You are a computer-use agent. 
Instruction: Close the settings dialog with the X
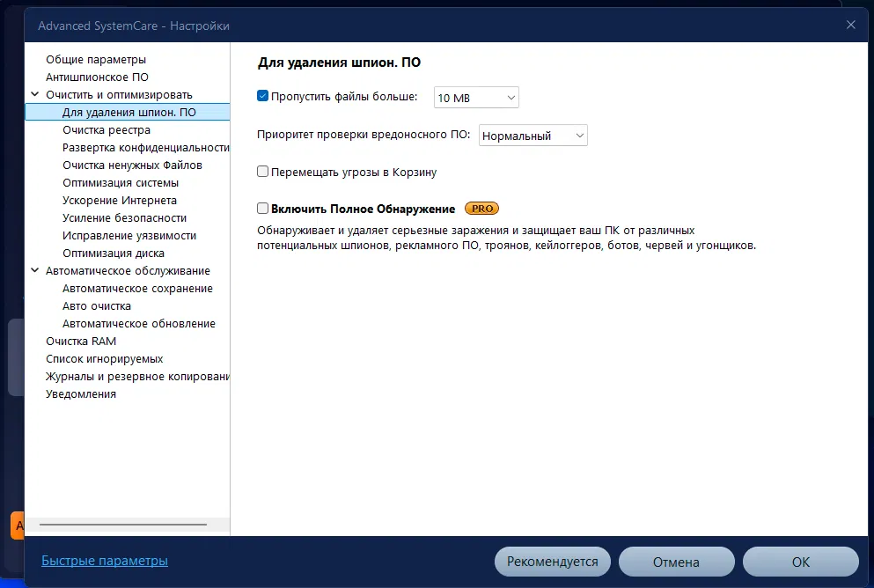[x=850, y=25]
